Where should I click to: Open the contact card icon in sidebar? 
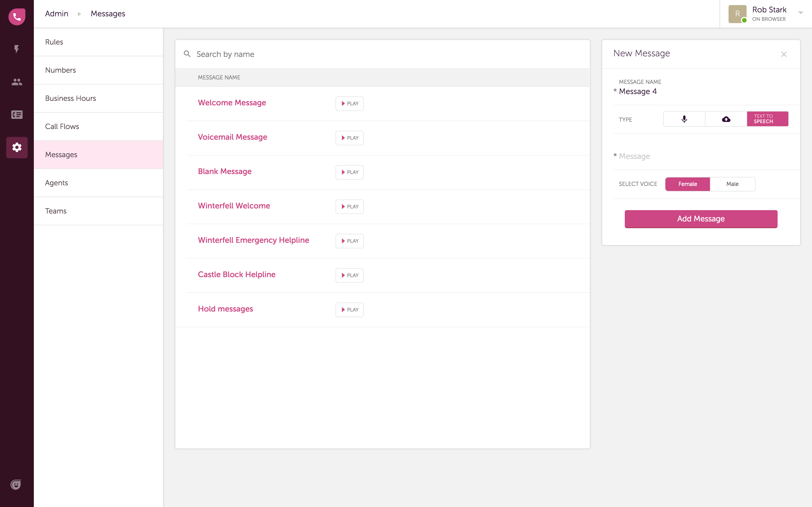pyautogui.click(x=17, y=115)
